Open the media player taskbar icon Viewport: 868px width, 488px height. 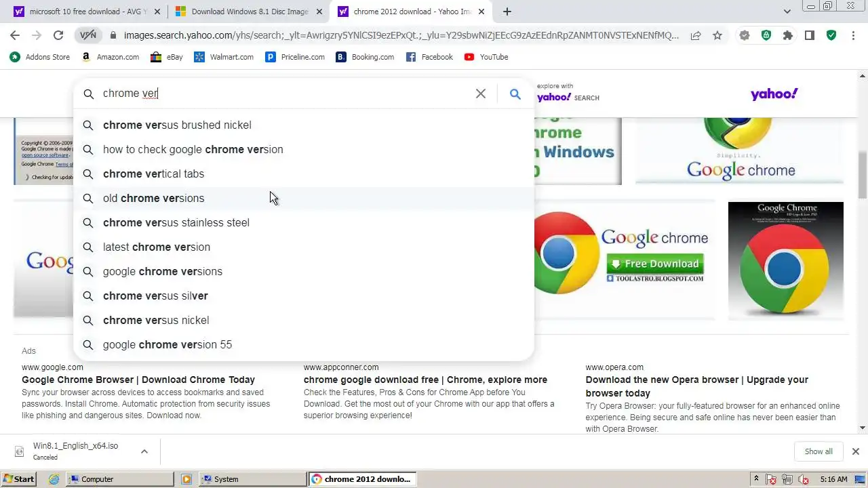point(186,479)
